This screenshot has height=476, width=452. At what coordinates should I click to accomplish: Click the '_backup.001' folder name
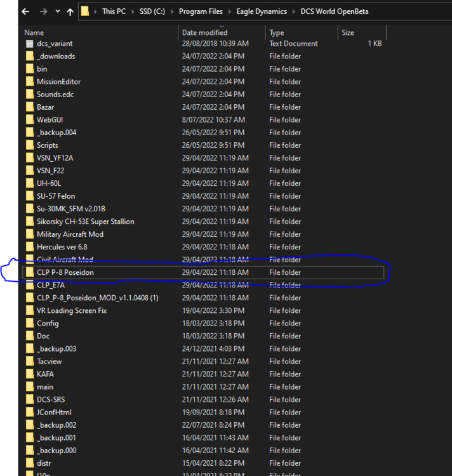56,438
